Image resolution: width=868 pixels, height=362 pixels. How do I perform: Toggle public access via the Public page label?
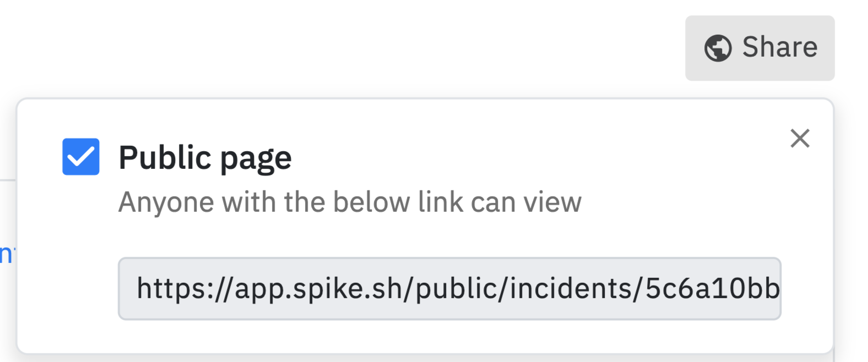click(x=205, y=158)
